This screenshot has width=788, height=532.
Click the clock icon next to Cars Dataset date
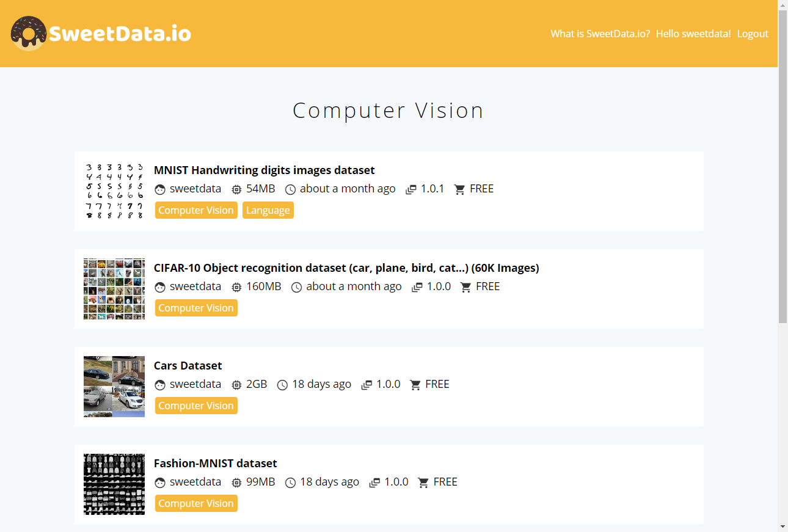coord(282,385)
